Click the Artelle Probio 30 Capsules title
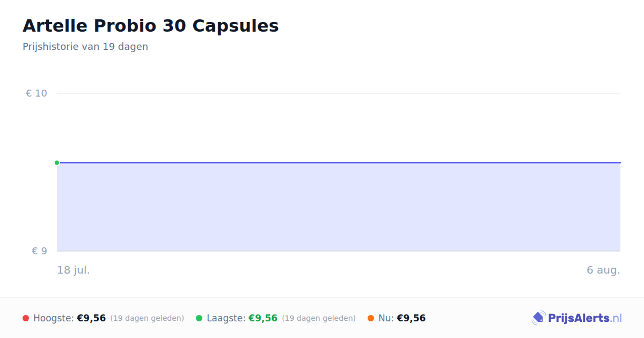Screen dimensions: 644x338 coord(151,26)
